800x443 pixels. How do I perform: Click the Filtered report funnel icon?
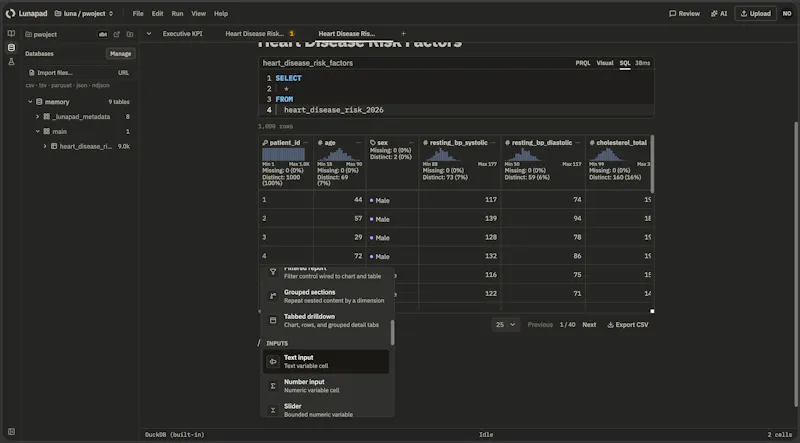(x=273, y=272)
